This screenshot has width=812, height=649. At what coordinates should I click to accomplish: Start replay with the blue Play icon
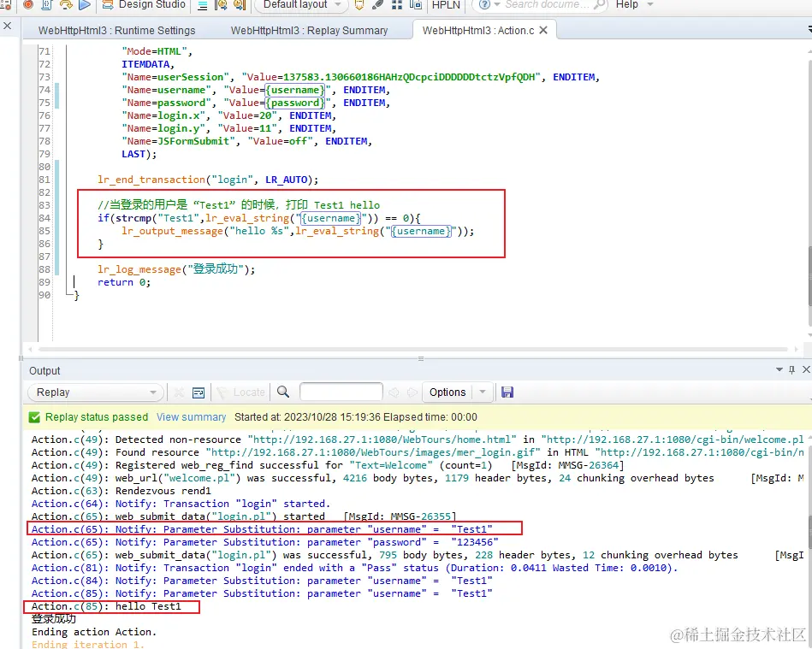pos(85,4)
